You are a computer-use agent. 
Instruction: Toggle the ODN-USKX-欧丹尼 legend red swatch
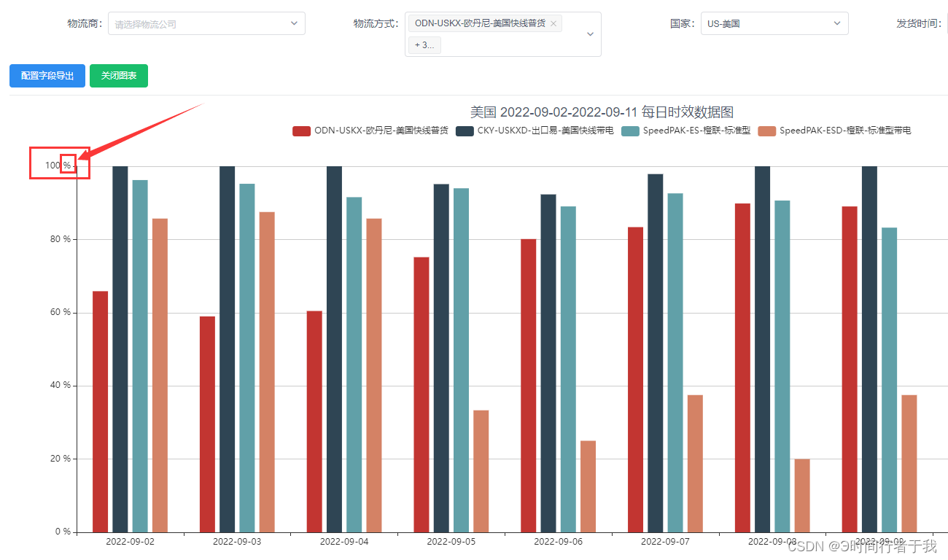(x=301, y=131)
